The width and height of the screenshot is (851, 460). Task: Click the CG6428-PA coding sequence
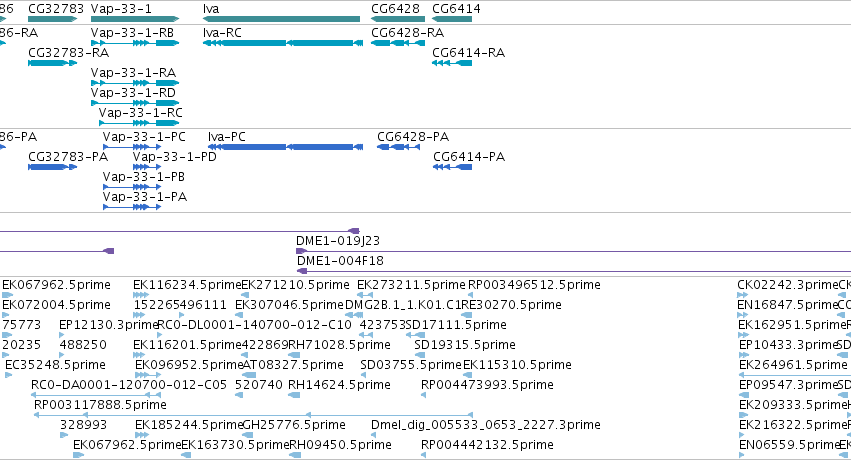click(398, 147)
